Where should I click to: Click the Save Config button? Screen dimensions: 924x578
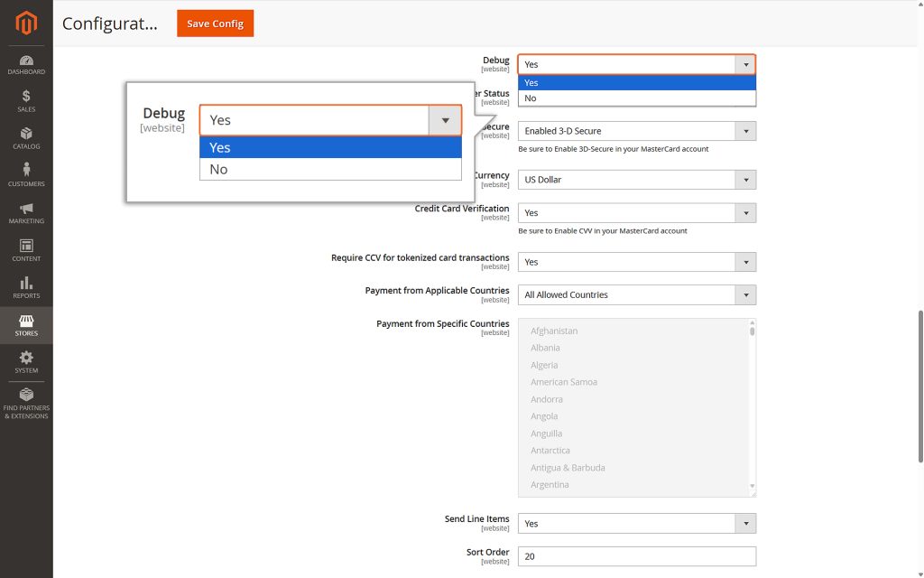pos(215,23)
